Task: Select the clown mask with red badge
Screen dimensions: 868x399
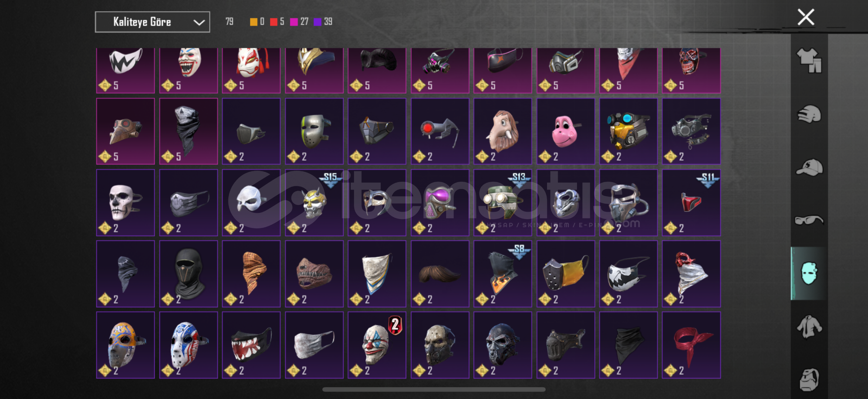Action: (377, 345)
